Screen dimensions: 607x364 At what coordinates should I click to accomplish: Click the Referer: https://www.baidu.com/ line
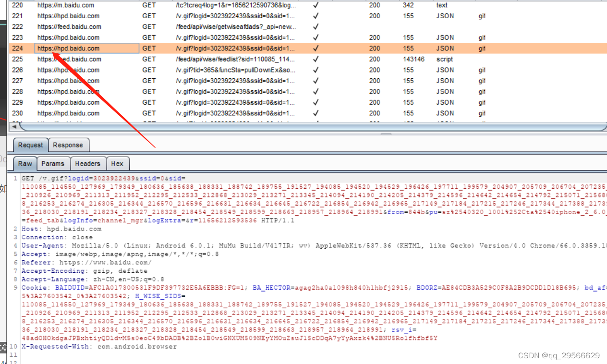tap(86, 263)
